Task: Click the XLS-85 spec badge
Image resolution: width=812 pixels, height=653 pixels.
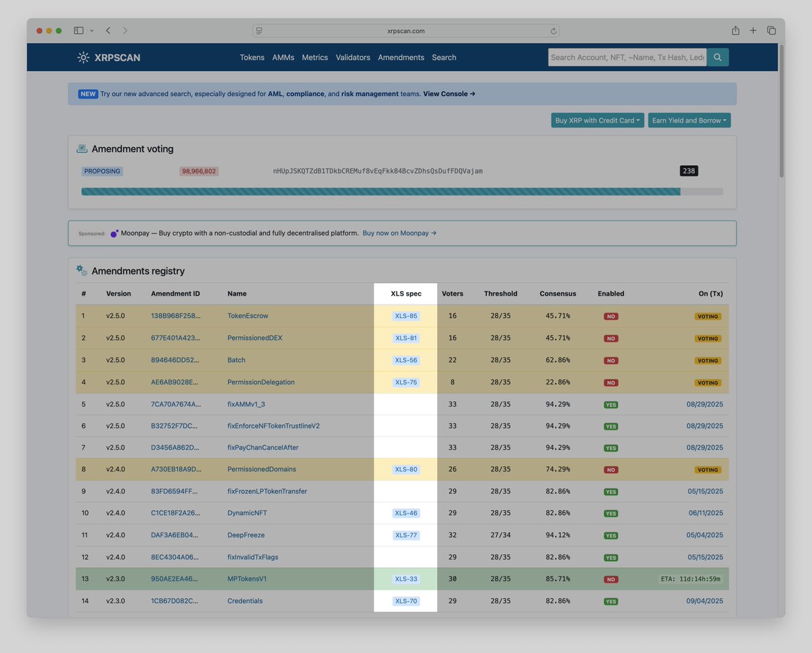Action: pos(405,315)
